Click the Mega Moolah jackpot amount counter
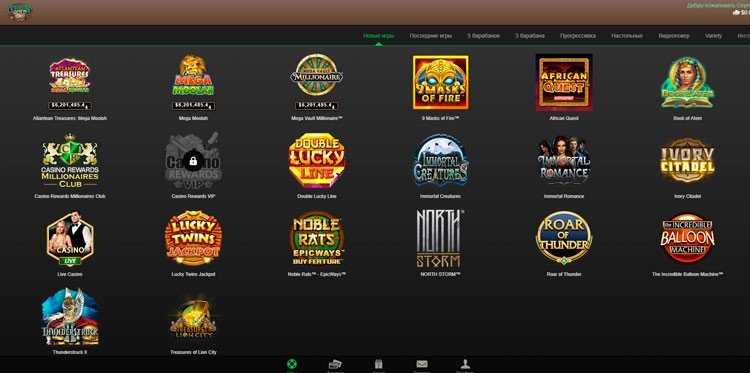 [193, 106]
